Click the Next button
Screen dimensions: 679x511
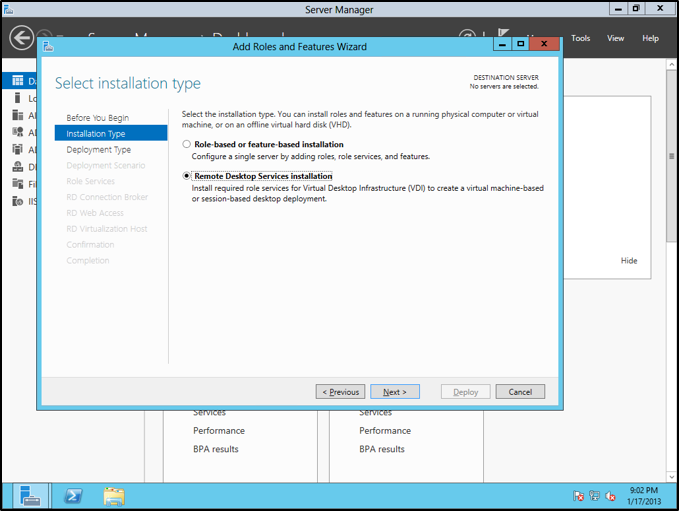tap(395, 392)
